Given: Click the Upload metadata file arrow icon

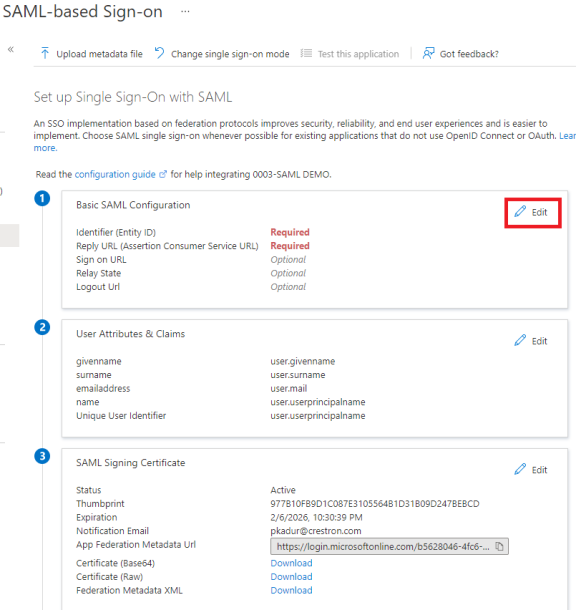Looking at the screenshot, I should (45, 53).
